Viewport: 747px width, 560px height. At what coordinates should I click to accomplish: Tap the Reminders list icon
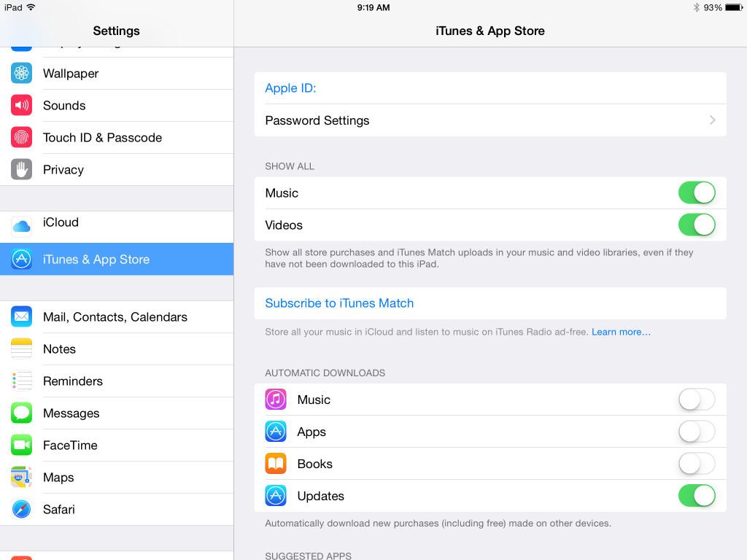(x=21, y=381)
